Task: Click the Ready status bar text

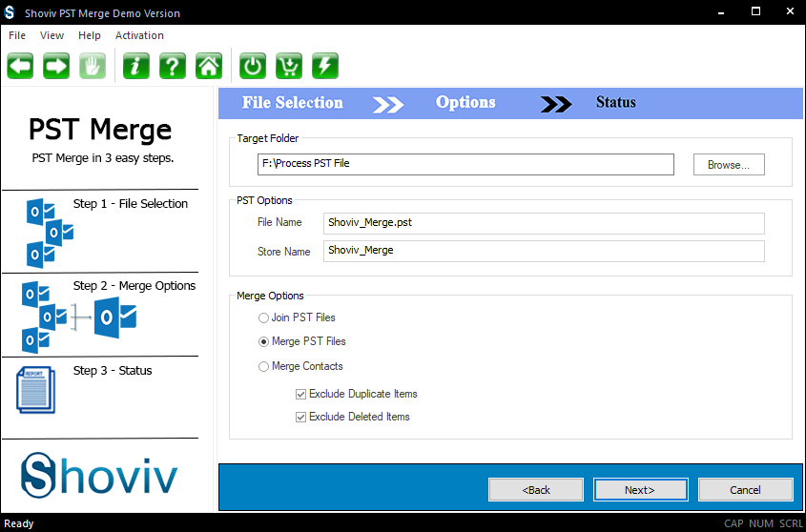Action: (x=19, y=523)
